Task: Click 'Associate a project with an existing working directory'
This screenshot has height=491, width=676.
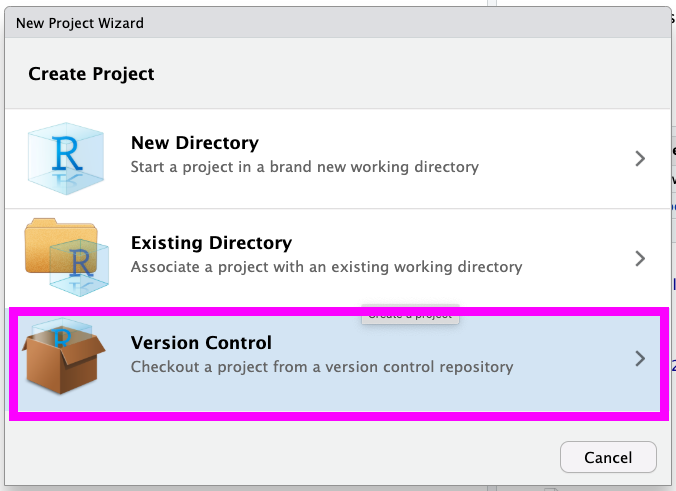Action: pyautogui.click(x=326, y=267)
